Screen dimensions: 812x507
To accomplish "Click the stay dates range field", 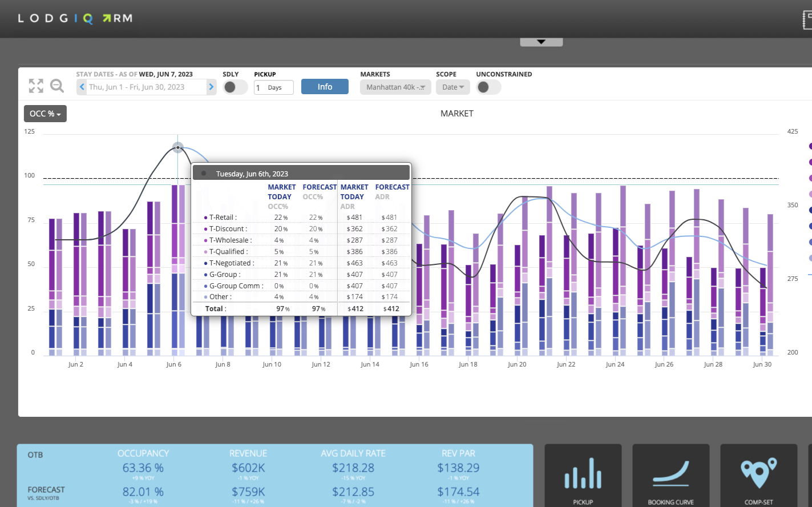I will pyautogui.click(x=146, y=87).
